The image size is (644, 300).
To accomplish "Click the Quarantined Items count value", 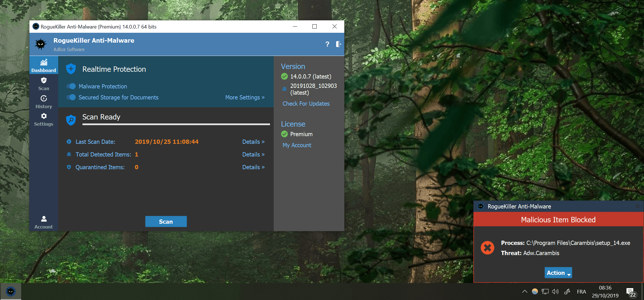I will pyautogui.click(x=137, y=167).
